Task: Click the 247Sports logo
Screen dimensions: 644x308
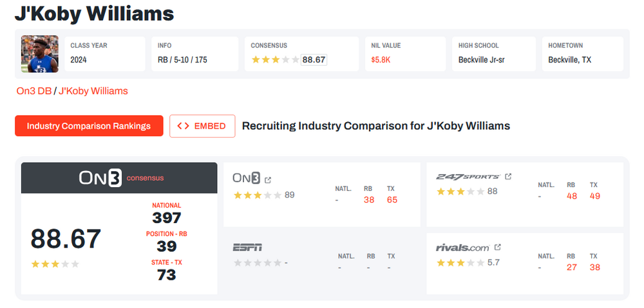Action: (x=468, y=177)
